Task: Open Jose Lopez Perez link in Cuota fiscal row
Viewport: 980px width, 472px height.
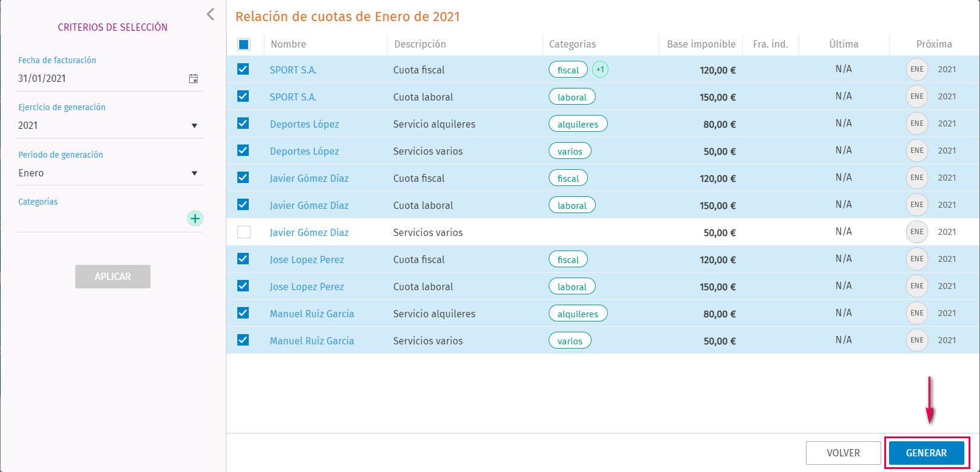Action: 307,259
